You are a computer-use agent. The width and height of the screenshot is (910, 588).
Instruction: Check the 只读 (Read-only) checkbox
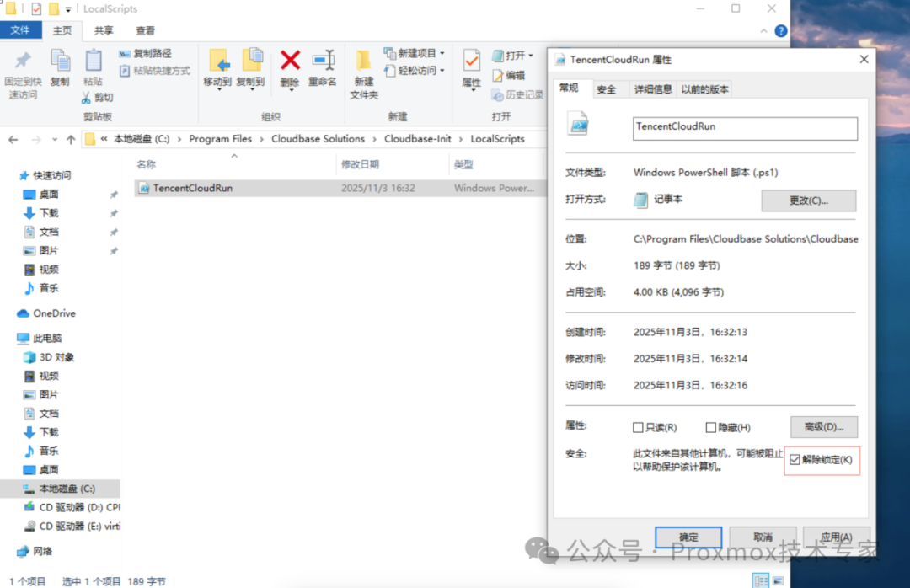point(638,427)
